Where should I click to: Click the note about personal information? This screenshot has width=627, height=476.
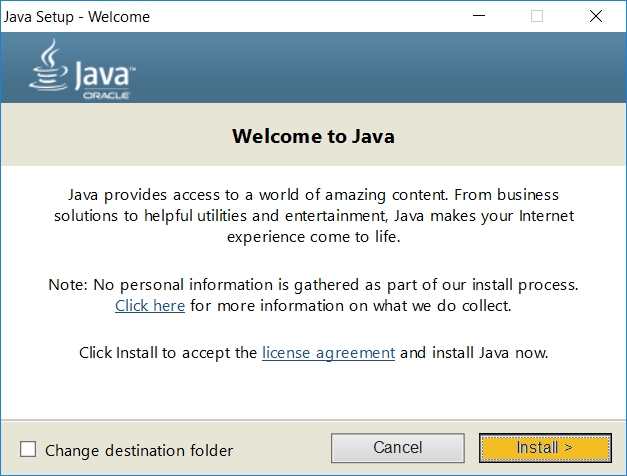(x=313, y=285)
